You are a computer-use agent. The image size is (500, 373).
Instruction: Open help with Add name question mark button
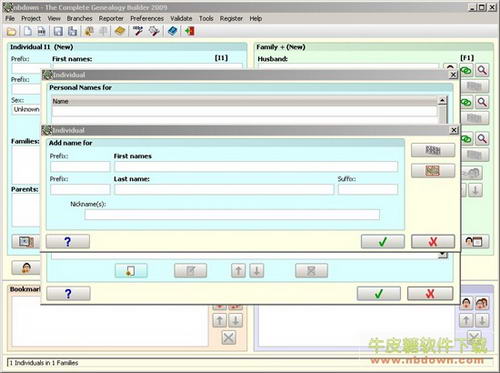pos(68,242)
